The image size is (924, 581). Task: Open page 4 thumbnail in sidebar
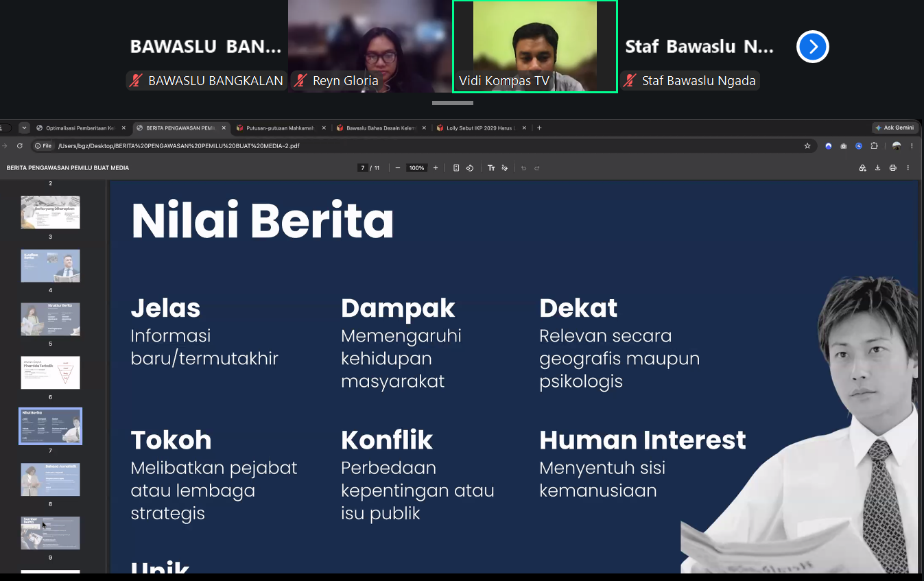pyautogui.click(x=50, y=265)
